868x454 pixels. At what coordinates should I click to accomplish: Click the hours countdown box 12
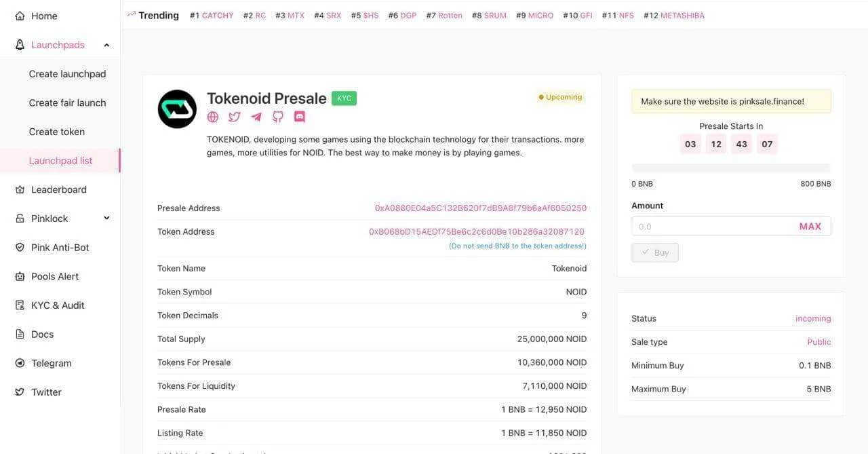pos(716,144)
